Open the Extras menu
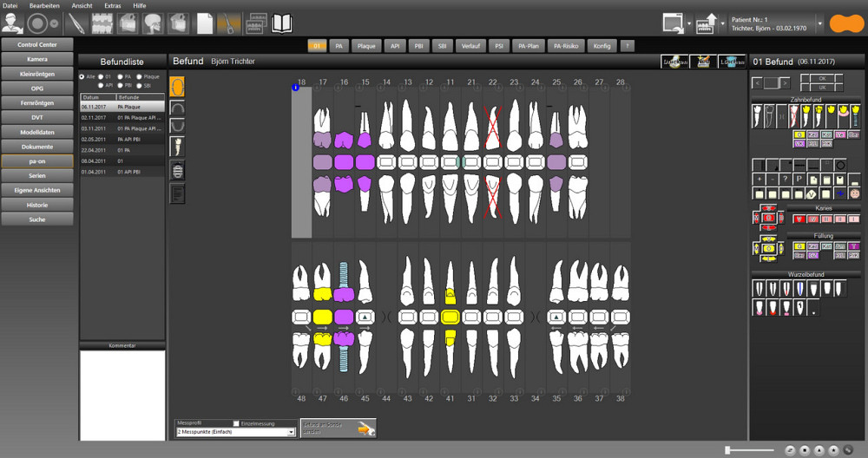868x458 pixels. [x=113, y=5]
